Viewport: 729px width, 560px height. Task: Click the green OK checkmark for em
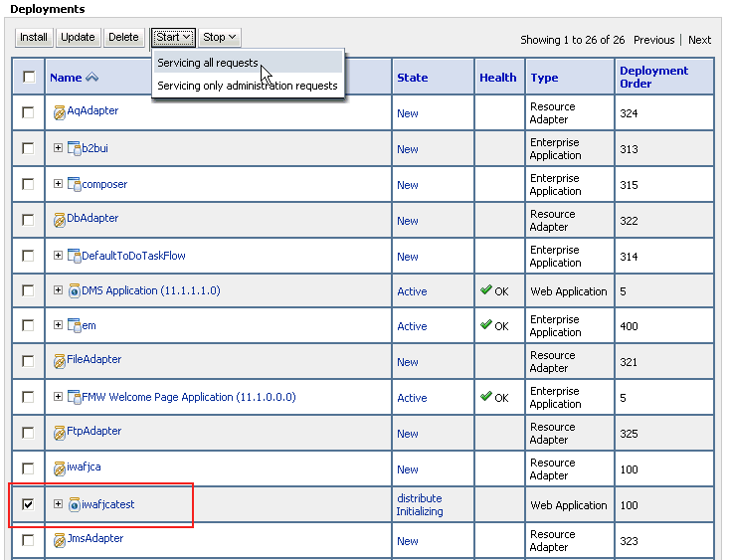tap(486, 324)
